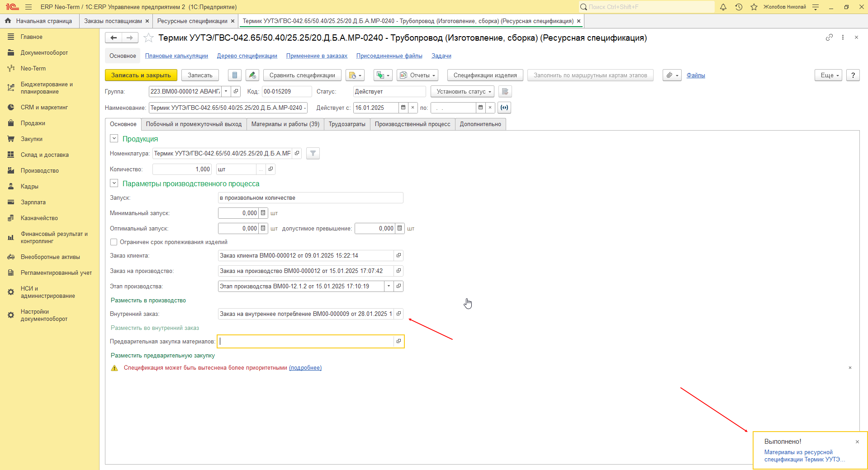Open the Трудозатраты tab
Image resolution: width=868 pixels, height=470 pixels.
(x=347, y=124)
